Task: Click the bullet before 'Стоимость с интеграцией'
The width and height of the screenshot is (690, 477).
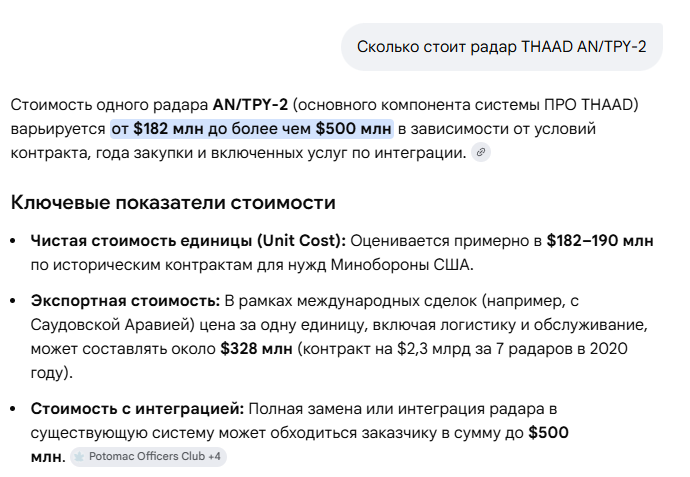Action: pos(13,409)
